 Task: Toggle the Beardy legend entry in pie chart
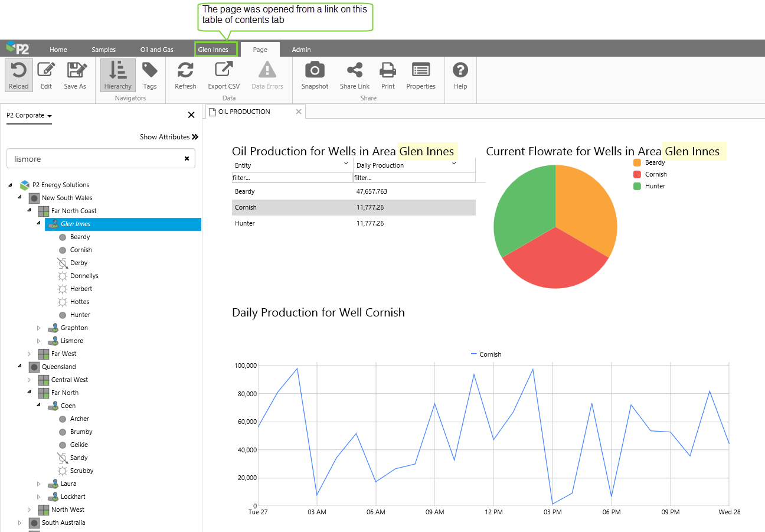coord(649,163)
